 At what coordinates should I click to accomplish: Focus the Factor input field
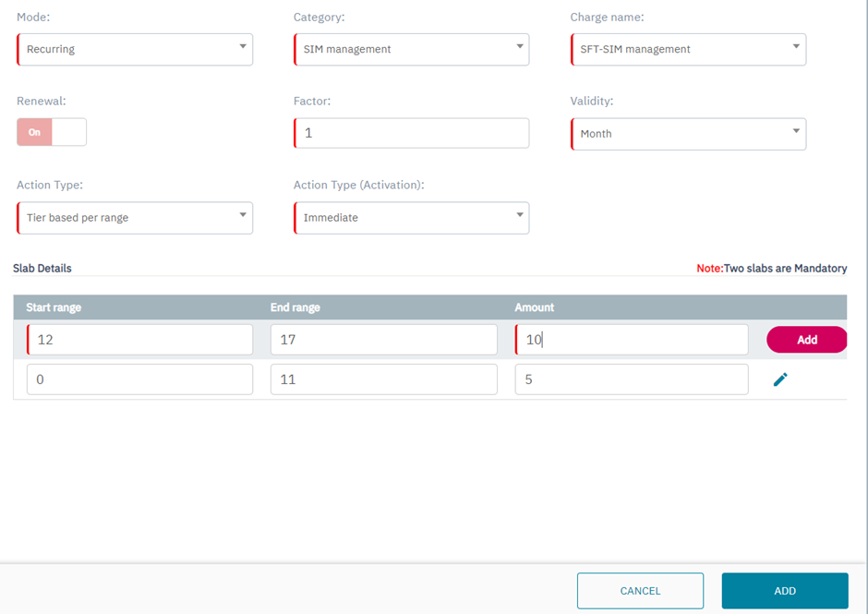pos(412,133)
